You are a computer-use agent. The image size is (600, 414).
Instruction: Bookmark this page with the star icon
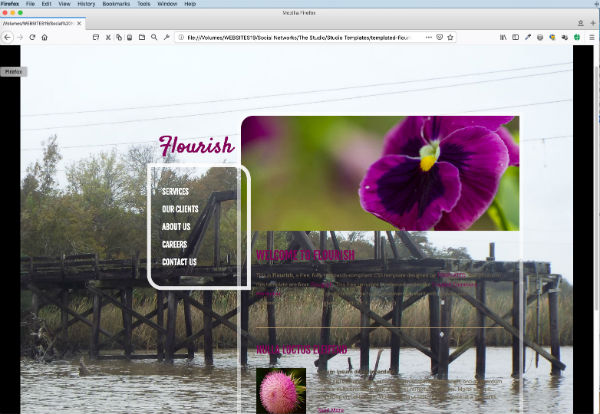click(450, 37)
